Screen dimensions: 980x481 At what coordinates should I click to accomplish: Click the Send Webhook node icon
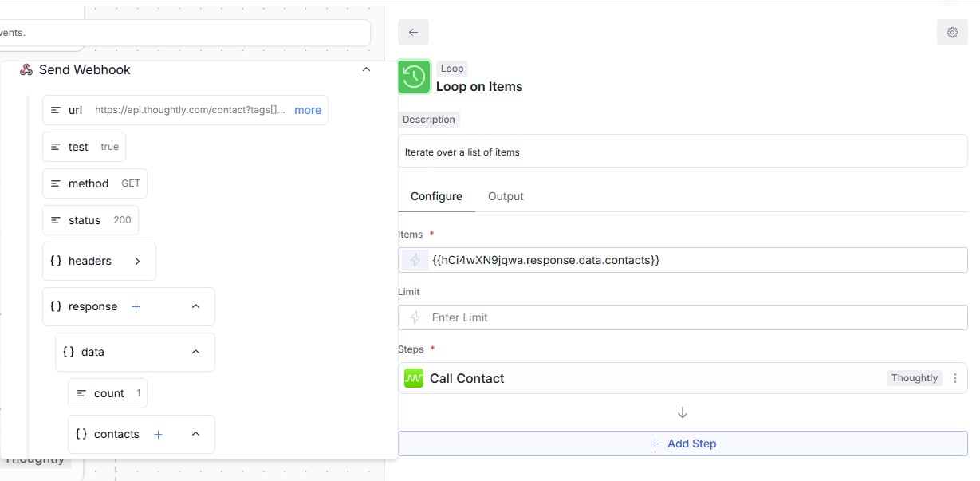26,70
